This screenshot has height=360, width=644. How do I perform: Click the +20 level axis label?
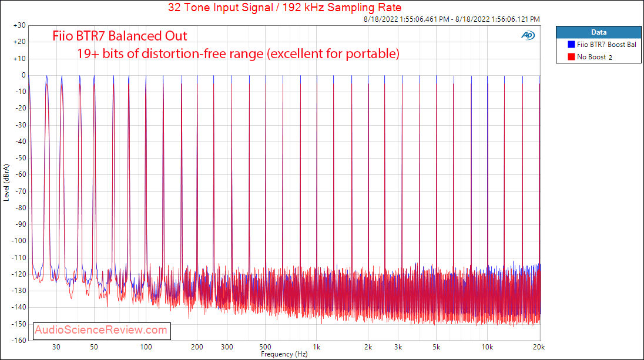point(19,42)
